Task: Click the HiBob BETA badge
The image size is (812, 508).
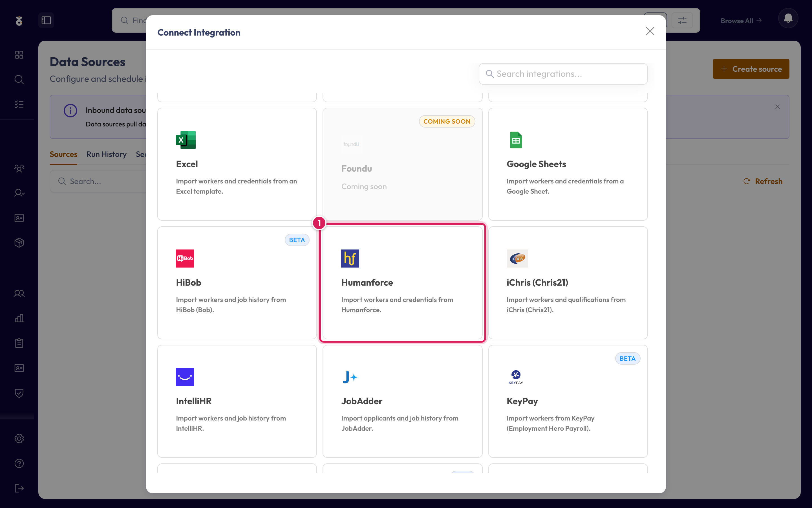Action: click(x=297, y=240)
